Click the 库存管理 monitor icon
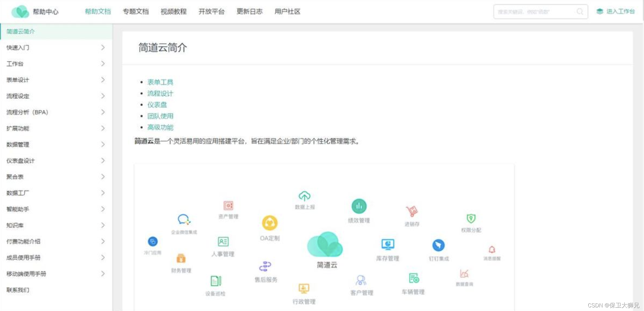 (388, 244)
